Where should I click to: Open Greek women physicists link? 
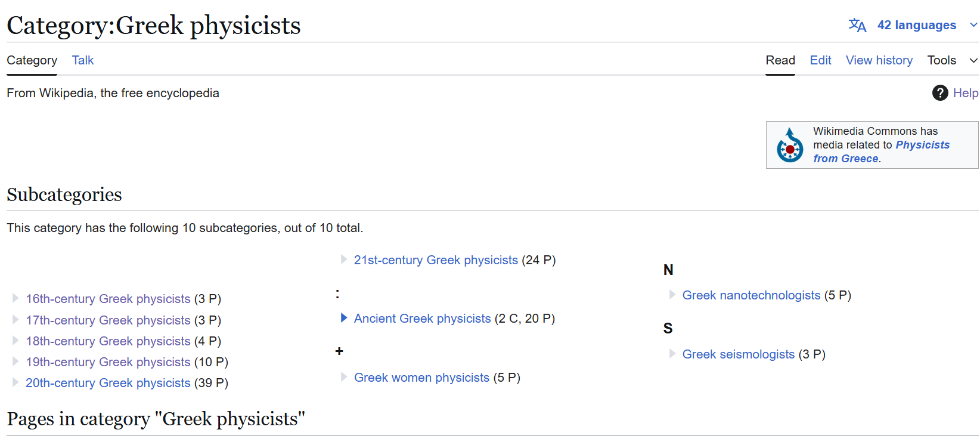pos(421,378)
